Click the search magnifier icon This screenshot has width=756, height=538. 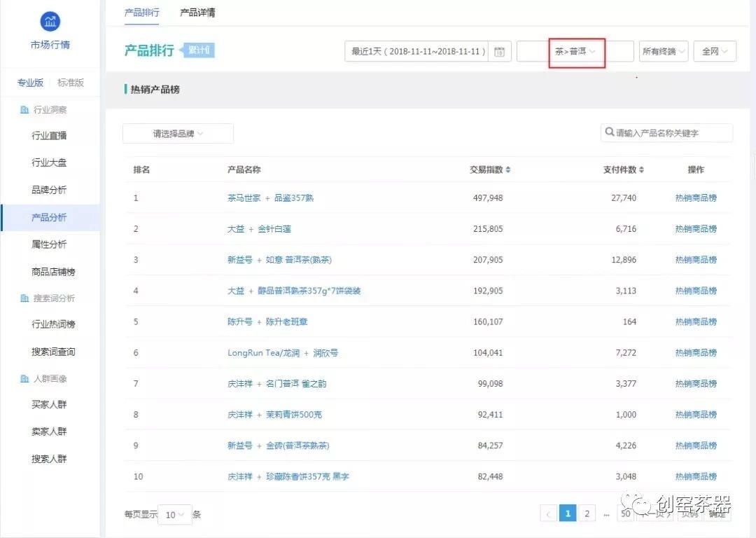click(x=610, y=132)
